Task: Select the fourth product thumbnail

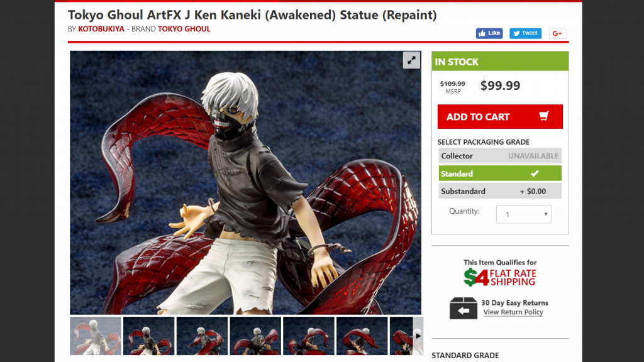Action: (255, 336)
